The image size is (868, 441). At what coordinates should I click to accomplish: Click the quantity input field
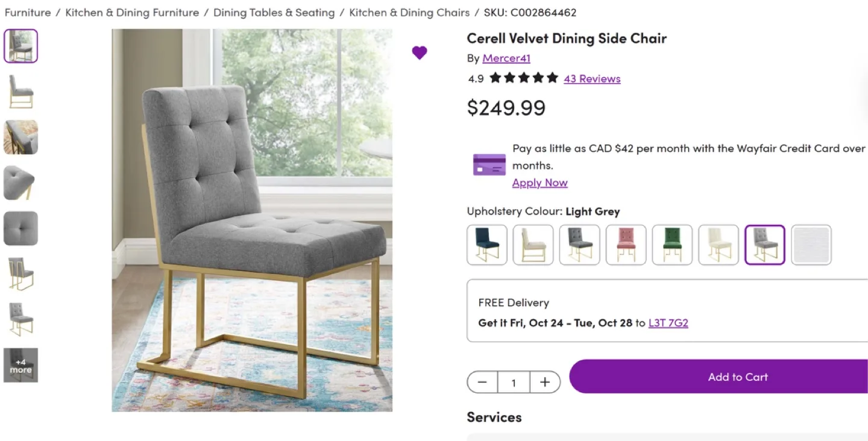tap(514, 381)
